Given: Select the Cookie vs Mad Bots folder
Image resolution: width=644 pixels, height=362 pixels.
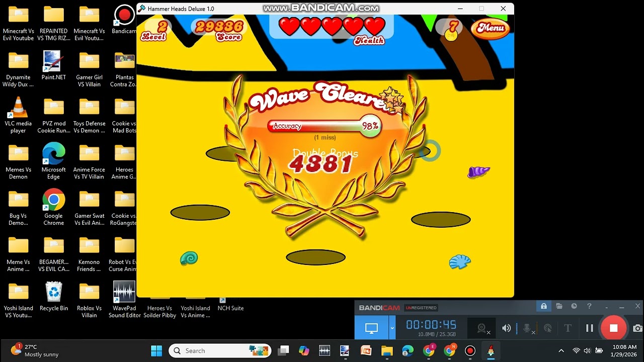Looking at the screenshot, I should (x=124, y=115).
